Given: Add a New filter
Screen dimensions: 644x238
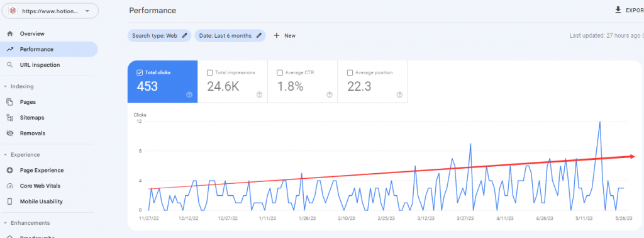Looking at the screenshot, I should pyautogui.click(x=285, y=36).
